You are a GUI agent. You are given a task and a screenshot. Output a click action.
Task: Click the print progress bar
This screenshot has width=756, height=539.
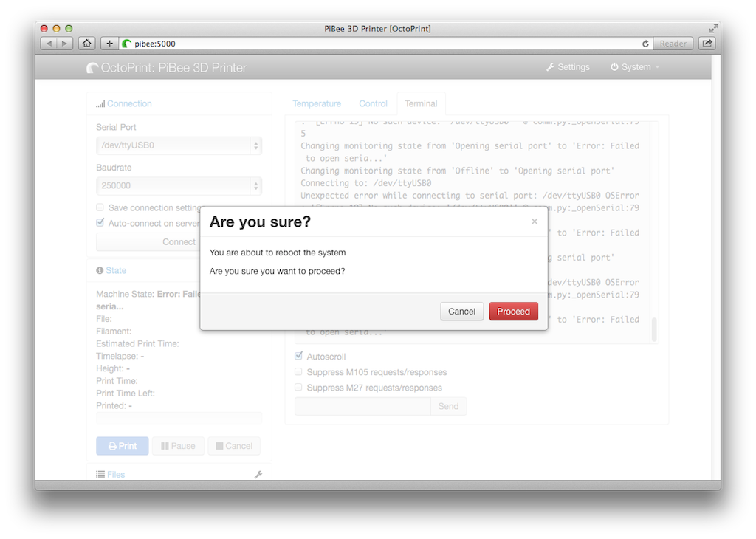coord(179,419)
